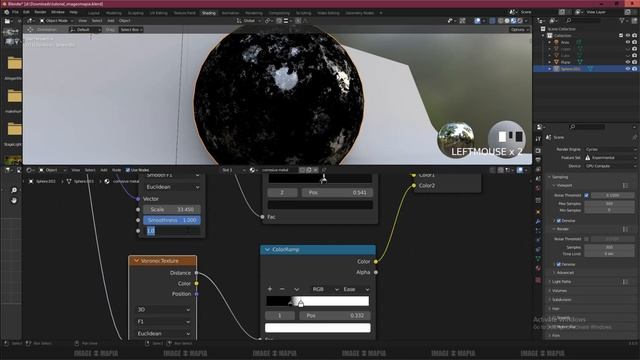This screenshot has height=360, width=640.
Task: Open Voronoi Texture 3D dimensions dropdown
Action: point(163,309)
